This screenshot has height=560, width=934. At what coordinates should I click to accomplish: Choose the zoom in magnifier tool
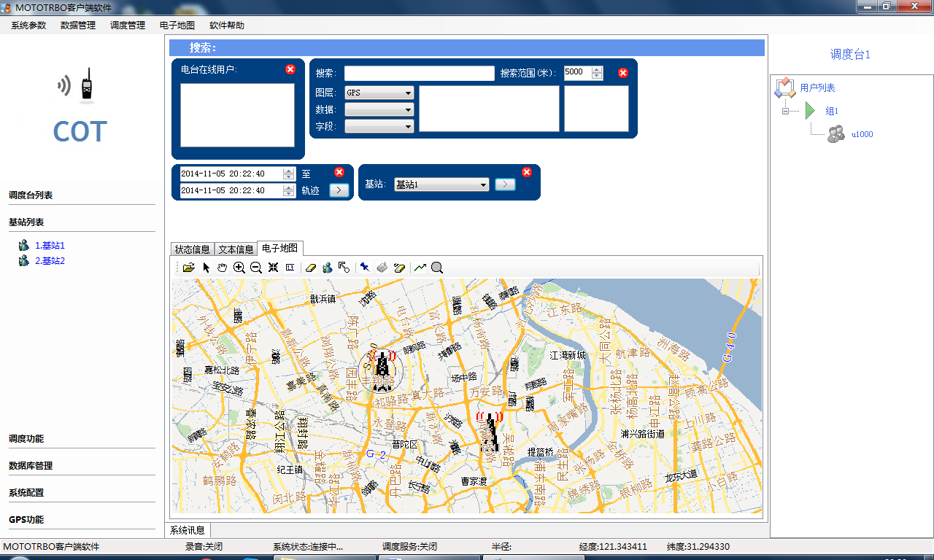pos(239,268)
